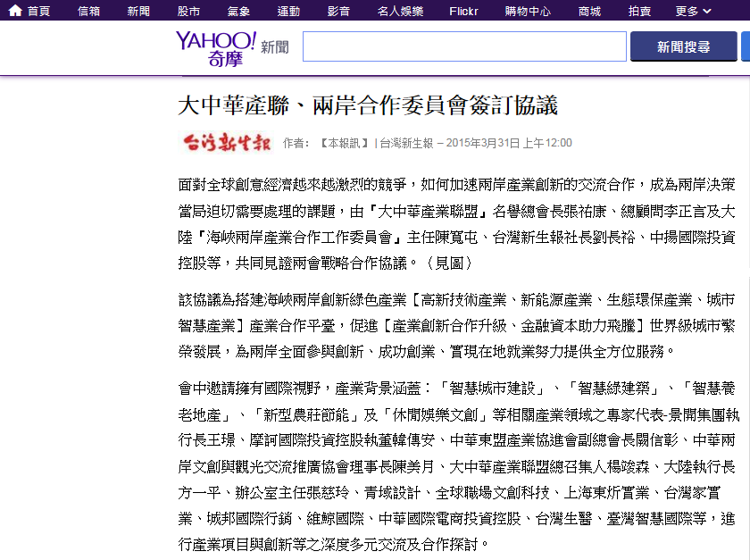Click the Yahoo! 奇摩 logo
The height and width of the screenshot is (560, 750).
[215, 47]
